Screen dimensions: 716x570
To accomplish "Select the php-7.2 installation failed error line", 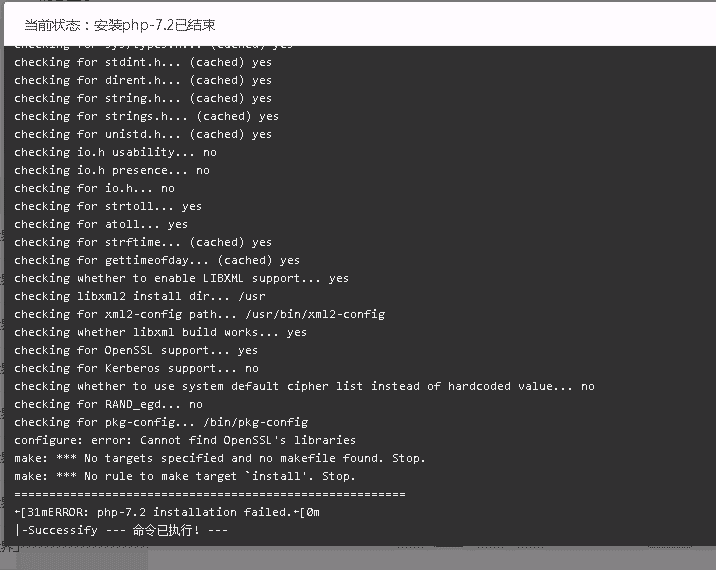I will click(x=167, y=512).
